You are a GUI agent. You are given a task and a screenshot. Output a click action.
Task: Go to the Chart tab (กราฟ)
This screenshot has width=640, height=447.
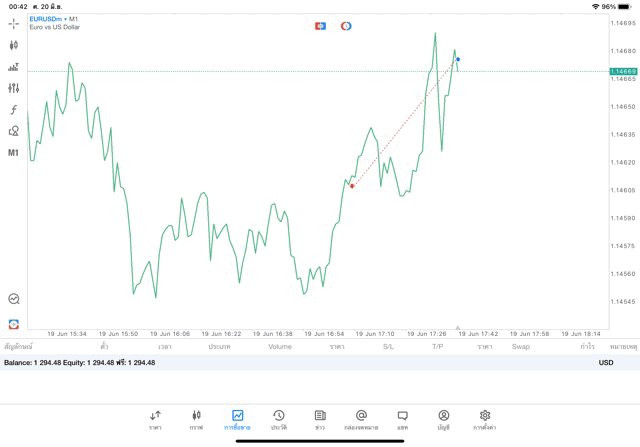[196, 419]
